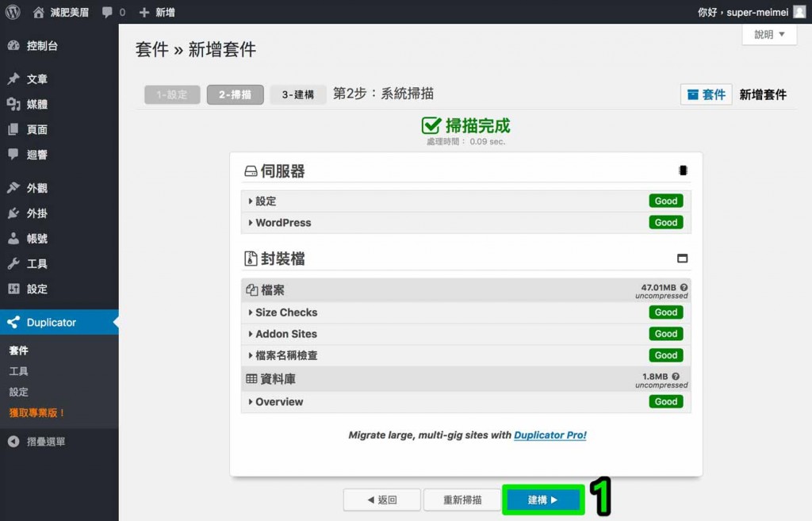Image resolution: width=812 pixels, height=521 pixels.
Task: Open 外觀 appearance menu
Action: click(x=59, y=187)
